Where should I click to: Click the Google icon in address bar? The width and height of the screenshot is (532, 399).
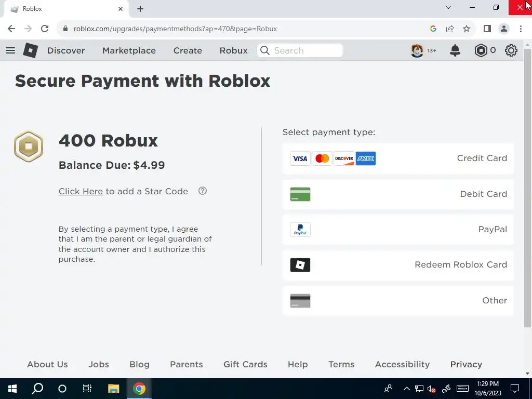coord(433,29)
